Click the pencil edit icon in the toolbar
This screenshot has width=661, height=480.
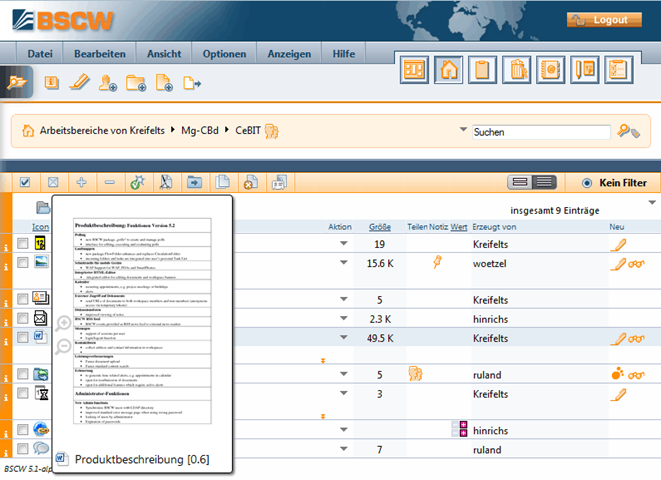tap(79, 82)
